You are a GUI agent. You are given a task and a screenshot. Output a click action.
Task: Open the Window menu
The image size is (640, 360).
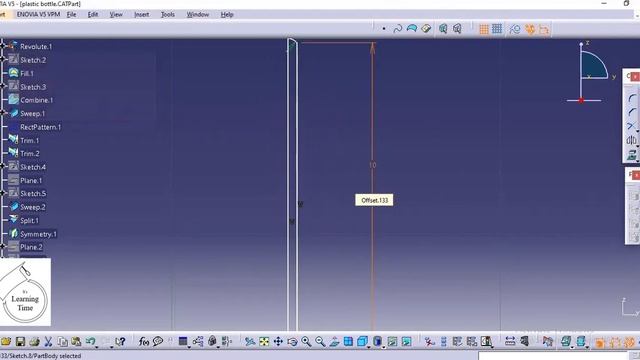(x=198, y=14)
